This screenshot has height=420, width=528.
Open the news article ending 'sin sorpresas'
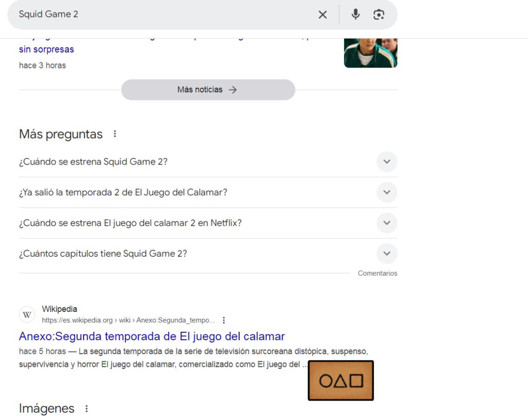[46, 49]
